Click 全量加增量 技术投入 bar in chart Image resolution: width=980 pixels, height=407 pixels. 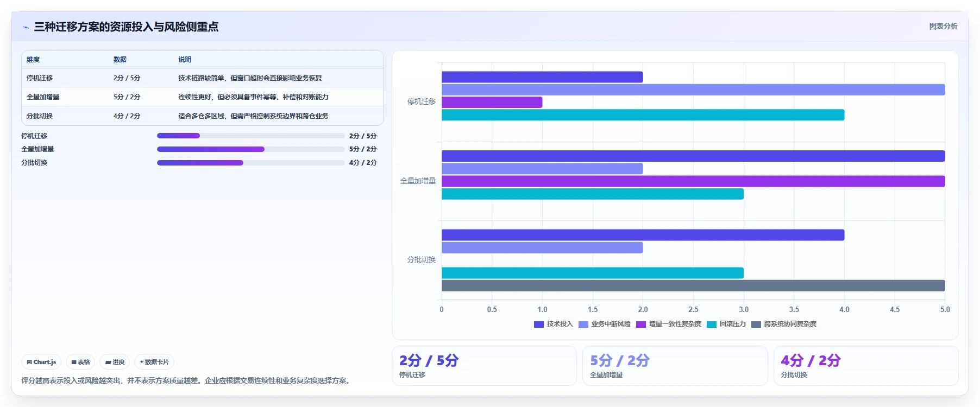[693, 156]
